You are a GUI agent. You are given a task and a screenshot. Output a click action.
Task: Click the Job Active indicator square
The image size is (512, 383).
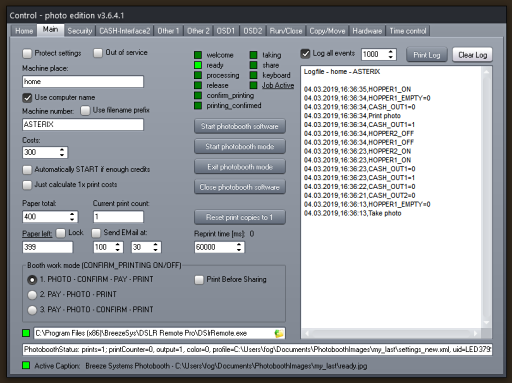click(254, 85)
